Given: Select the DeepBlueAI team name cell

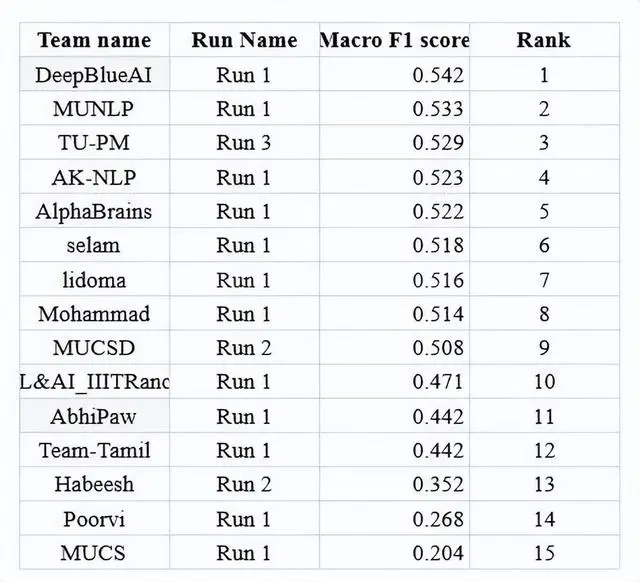Looking at the screenshot, I should coord(94,75).
